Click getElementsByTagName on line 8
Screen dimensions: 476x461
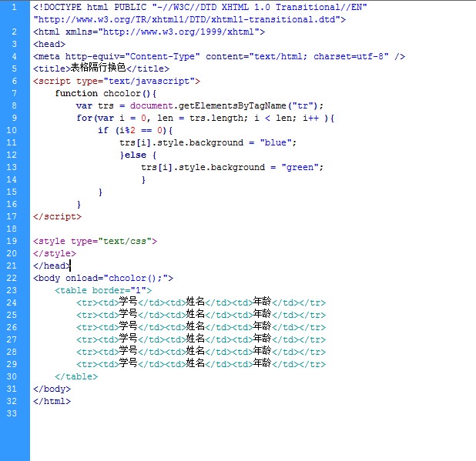pos(233,106)
